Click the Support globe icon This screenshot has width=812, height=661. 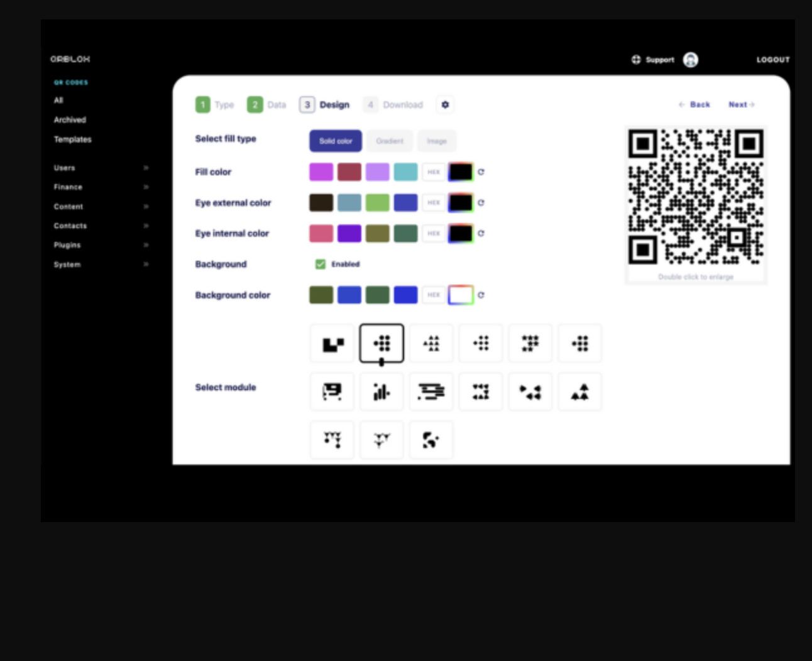tap(636, 60)
